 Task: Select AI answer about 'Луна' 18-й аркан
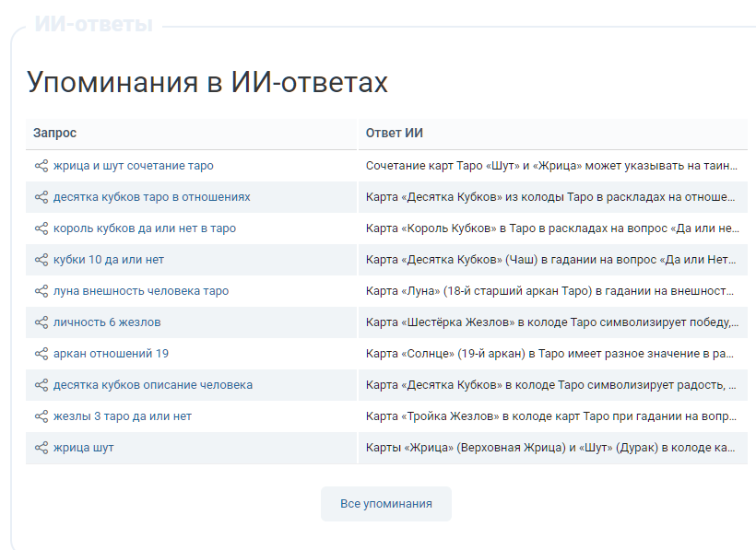click(x=549, y=291)
